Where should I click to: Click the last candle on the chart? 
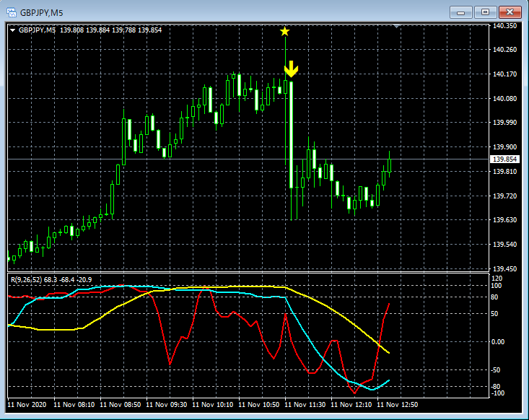coord(390,165)
